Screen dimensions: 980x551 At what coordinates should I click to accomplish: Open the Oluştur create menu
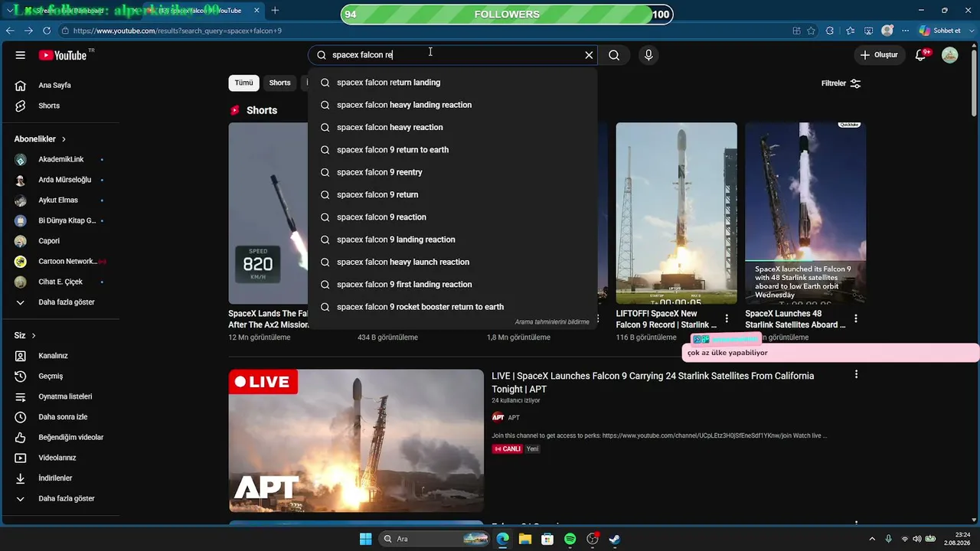point(878,55)
